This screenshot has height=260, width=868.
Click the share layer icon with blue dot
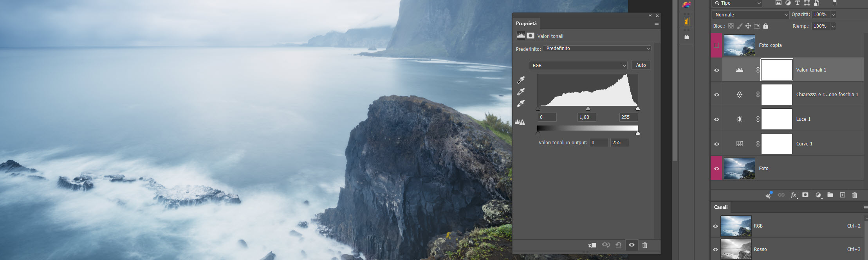[x=769, y=195]
